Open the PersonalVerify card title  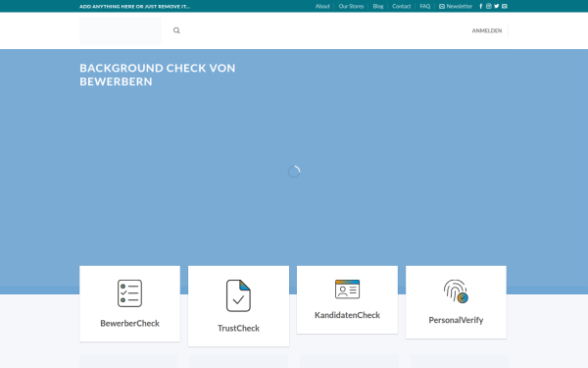[x=456, y=320]
